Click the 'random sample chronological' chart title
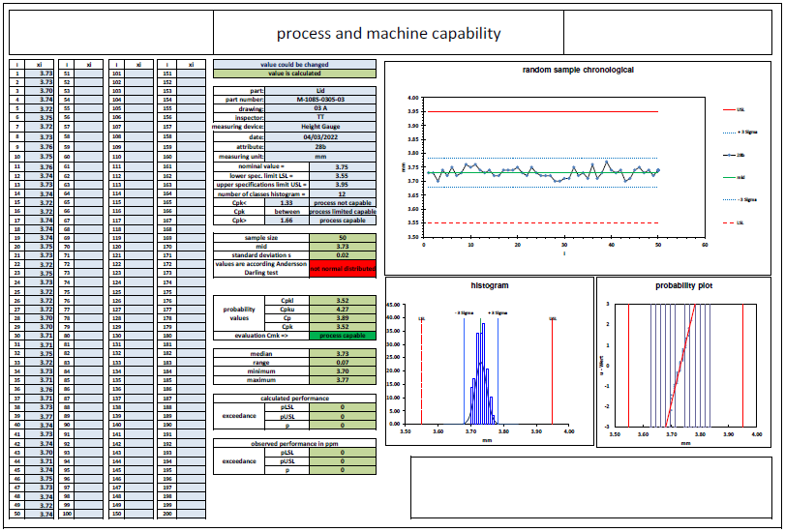This screenshot has width=785, height=532. 578,71
